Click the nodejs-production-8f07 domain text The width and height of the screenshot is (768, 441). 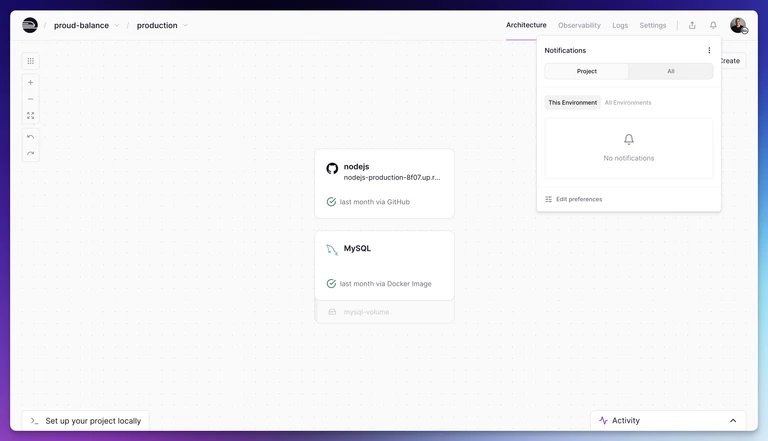(x=392, y=177)
